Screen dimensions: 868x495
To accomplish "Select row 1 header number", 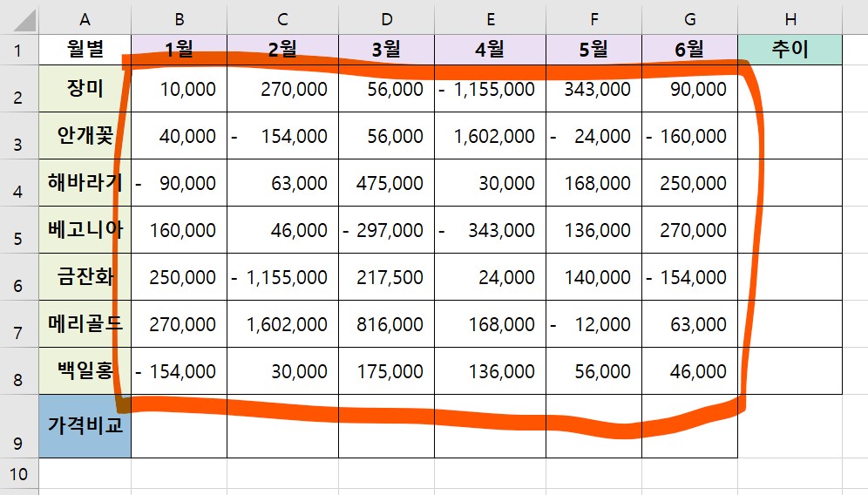I will point(19,50).
